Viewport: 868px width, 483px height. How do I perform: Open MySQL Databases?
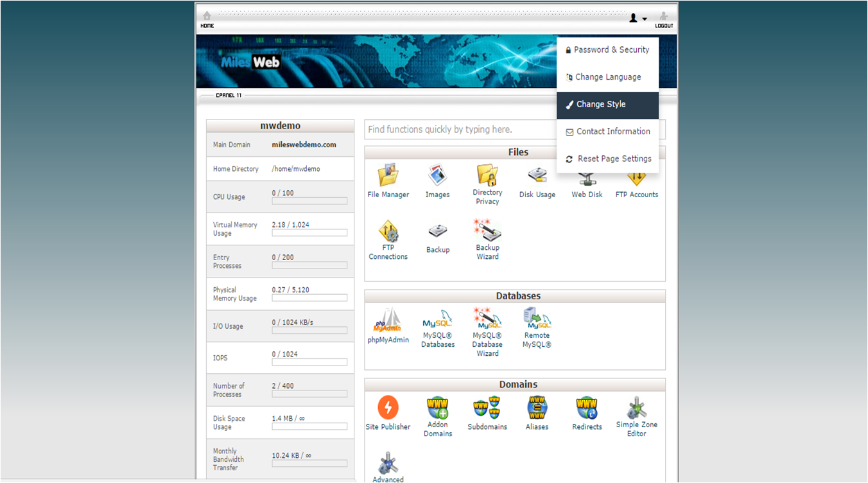click(x=438, y=319)
